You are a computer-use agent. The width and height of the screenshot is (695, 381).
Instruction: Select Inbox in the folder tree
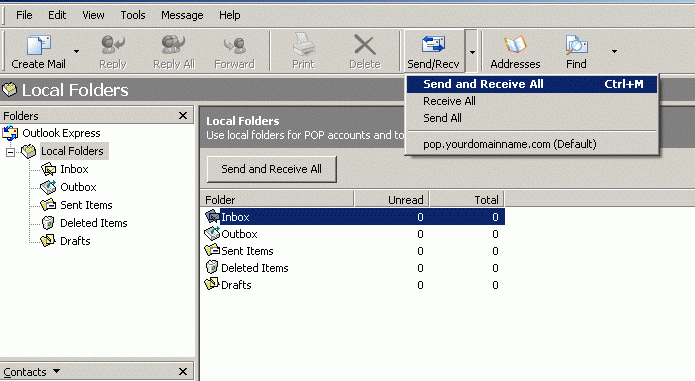click(74, 169)
